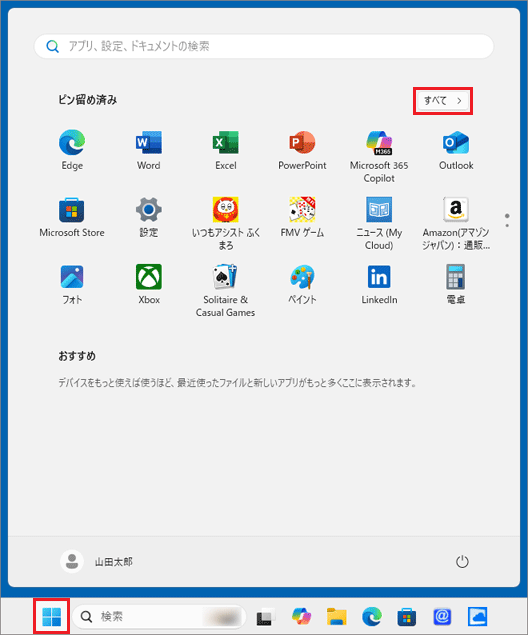The height and width of the screenshot is (635, 528).
Task: Click the Windows Start button in taskbar
Action: tap(51, 617)
